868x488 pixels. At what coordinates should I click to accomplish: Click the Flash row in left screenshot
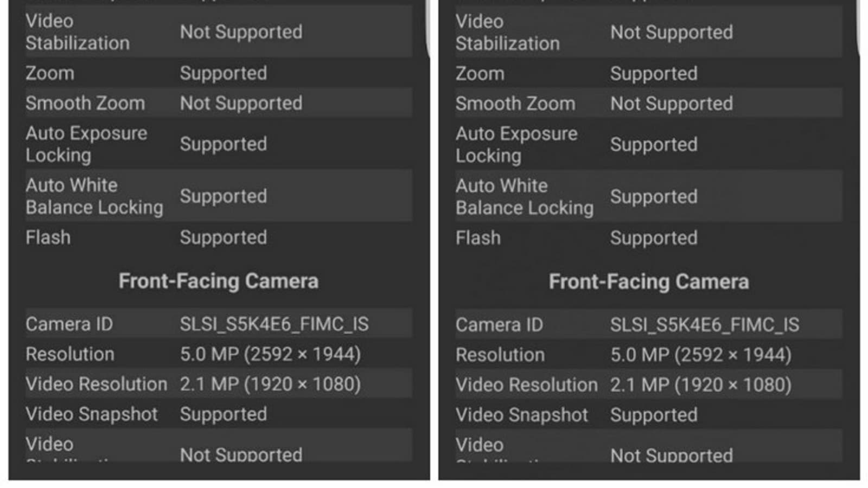tap(218, 237)
